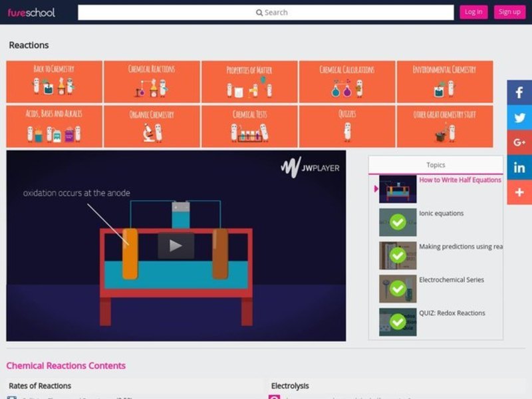Share page on Facebook icon
The height and width of the screenshot is (399, 532).
[519, 92]
